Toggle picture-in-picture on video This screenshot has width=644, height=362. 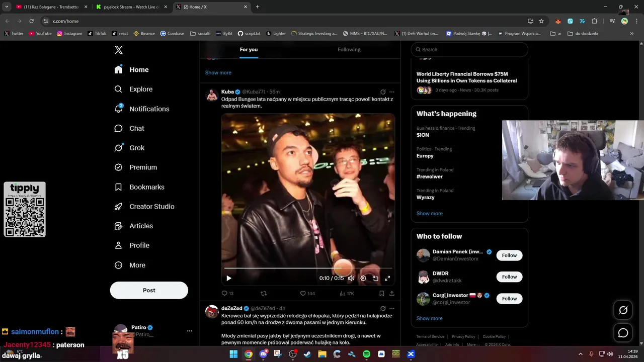375,278
